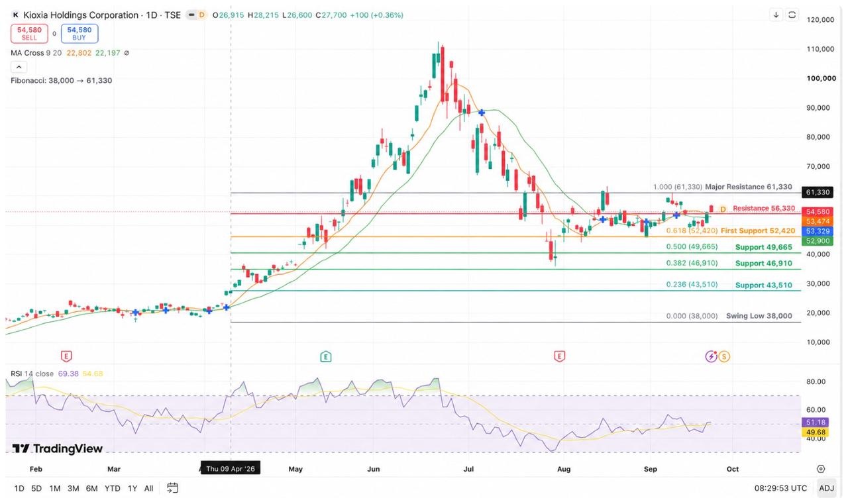This screenshot has width=848, height=504.
Task: Click the blue MA cross marker near the July peak
Action: pyautogui.click(x=482, y=113)
